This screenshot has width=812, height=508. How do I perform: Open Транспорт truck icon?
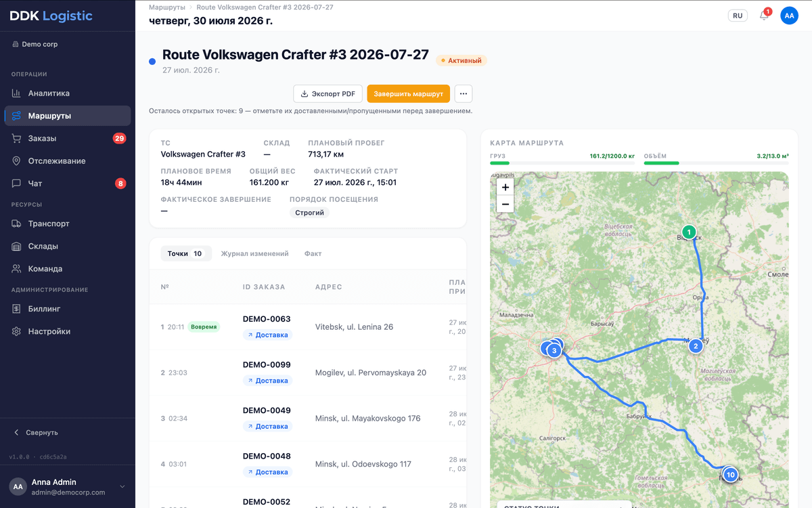pyautogui.click(x=16, y=224)
